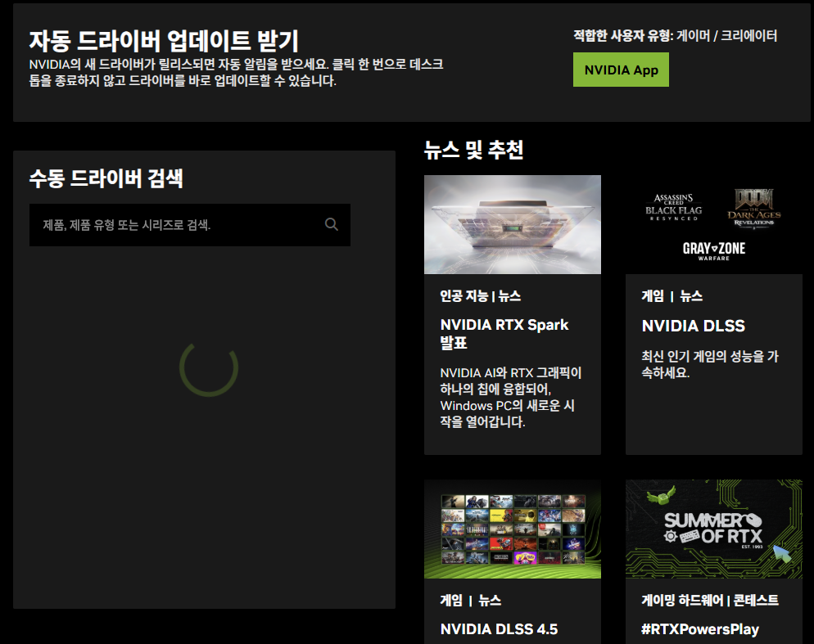
Task: Open the NVIDIA DLSS card title
Action: [693, 326]
